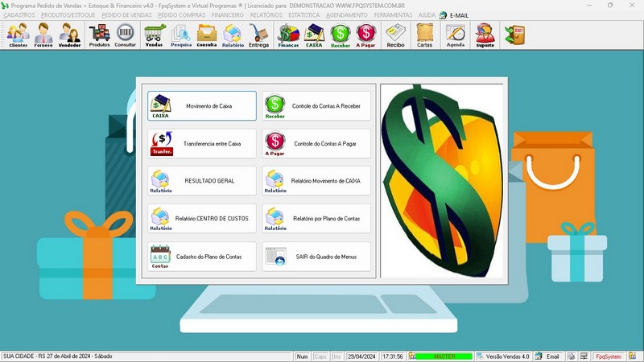
Task: Open the Produtos toolbar icon
Action: 99,35
